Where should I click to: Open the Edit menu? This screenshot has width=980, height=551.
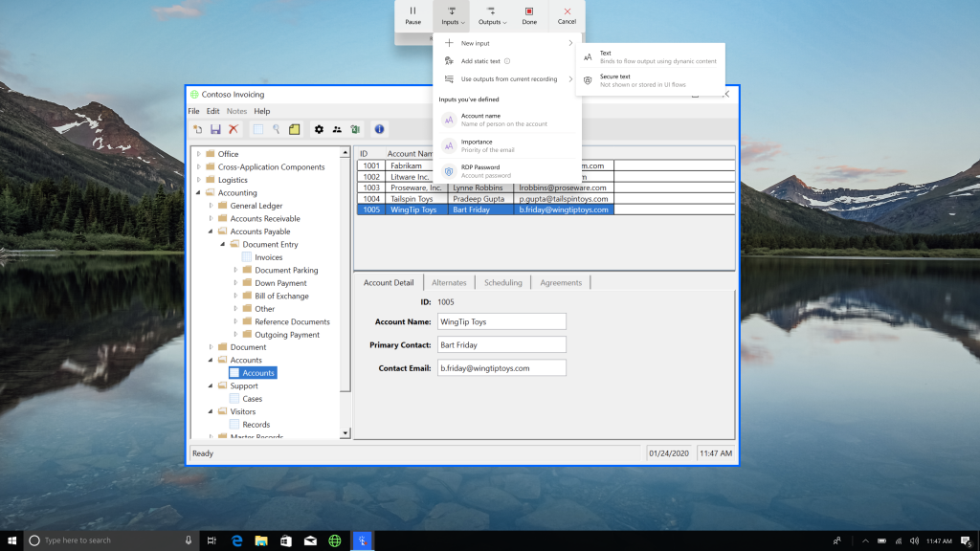212,111
